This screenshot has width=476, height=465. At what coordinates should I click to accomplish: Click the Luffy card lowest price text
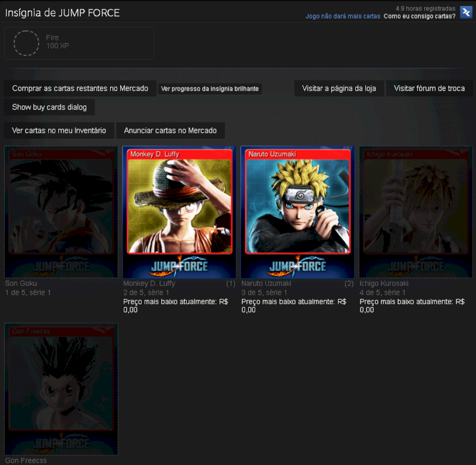click(176, 305)
